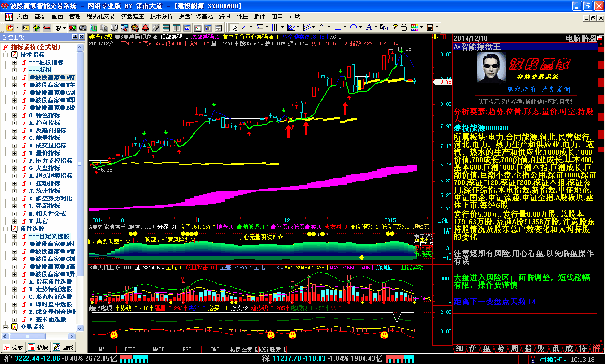605x364 pixels.
Task: Click the magnifier search toolbar icon
Action: point(124,27)
